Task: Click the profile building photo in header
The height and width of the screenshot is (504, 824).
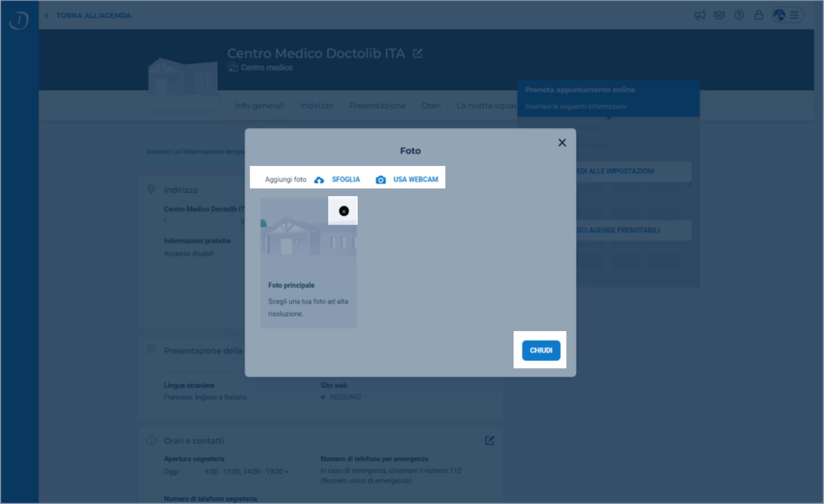Action: (183, 85)
